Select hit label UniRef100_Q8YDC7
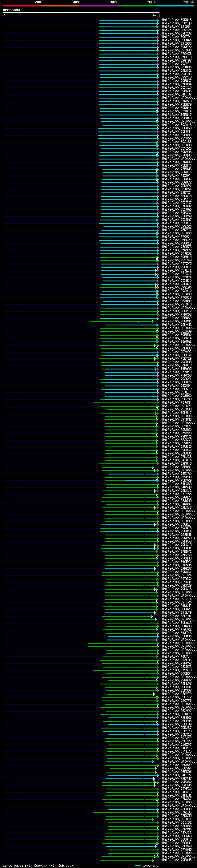 click(177, 426)
